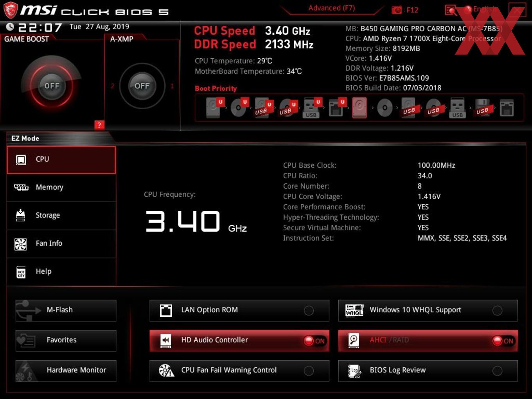532x399 pixels.
Task: Toggle the AHCI / RAID mode switch
Action: point(503,341)
